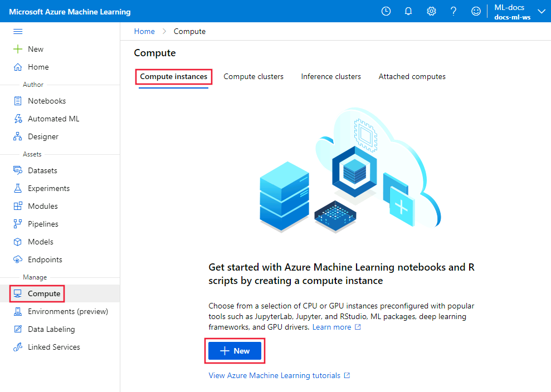Viewport: 551px width, 392px height.
Task: Collapse the sidebar with the hamburger menu
Action: pyautogui.click(x=18, y=31)
